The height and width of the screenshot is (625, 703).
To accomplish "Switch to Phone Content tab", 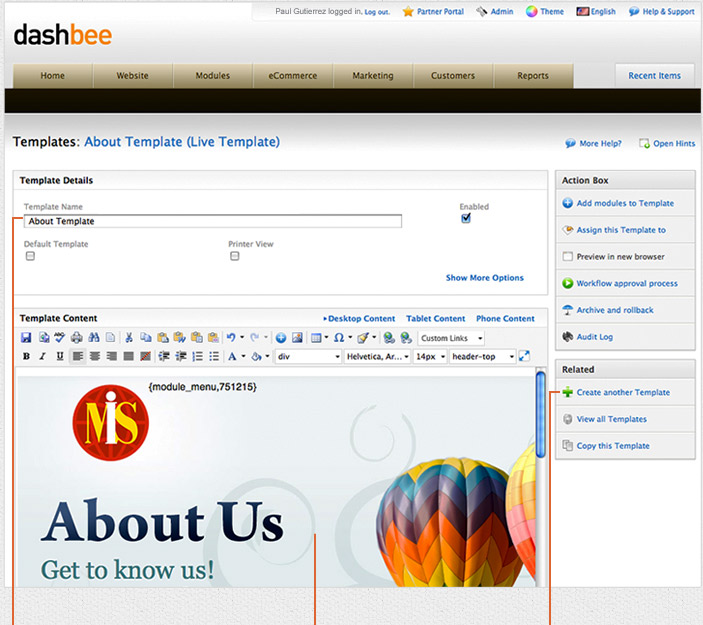I will pos(505,319).
